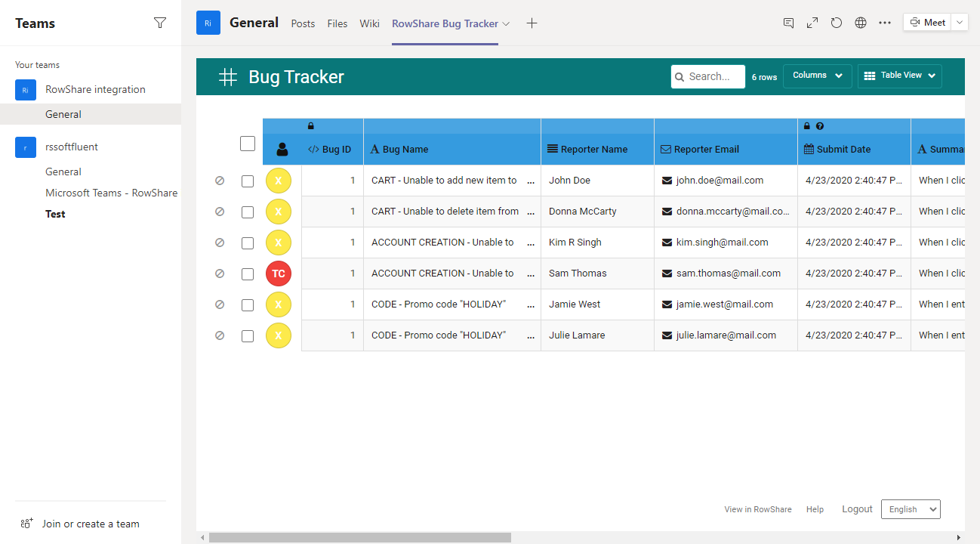The height and width of the screenshot is (544, 980).
Task: Click the Bug ID column header
Action: click(x=332, y=149)
